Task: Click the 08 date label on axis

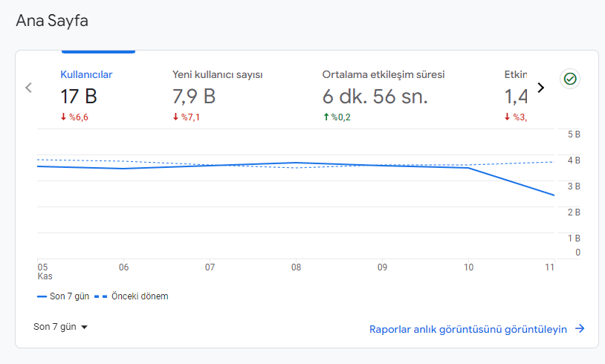Action: [x=296, y=267]
